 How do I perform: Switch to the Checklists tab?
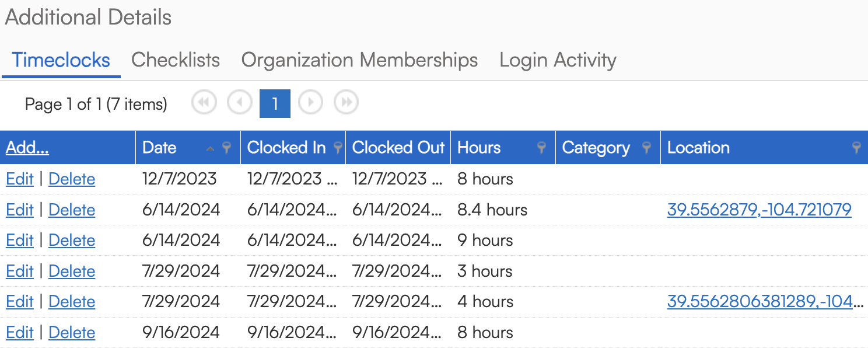point(176,60)
